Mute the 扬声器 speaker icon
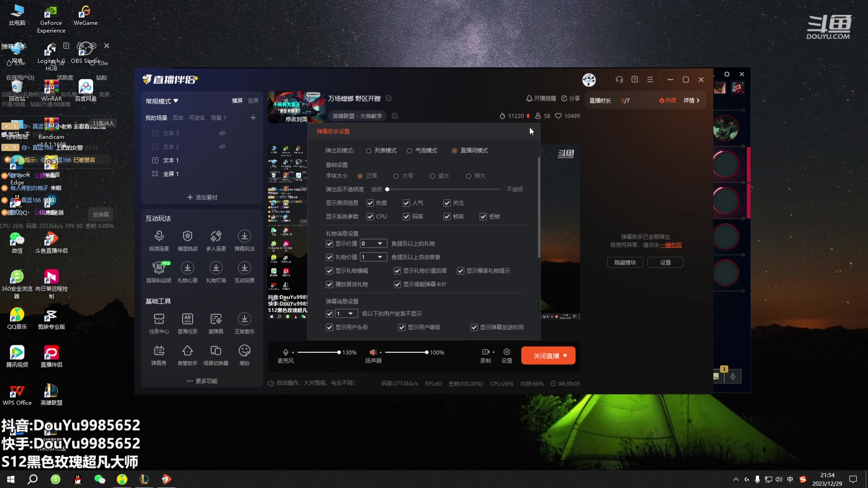868x488 pixels. 373,352
